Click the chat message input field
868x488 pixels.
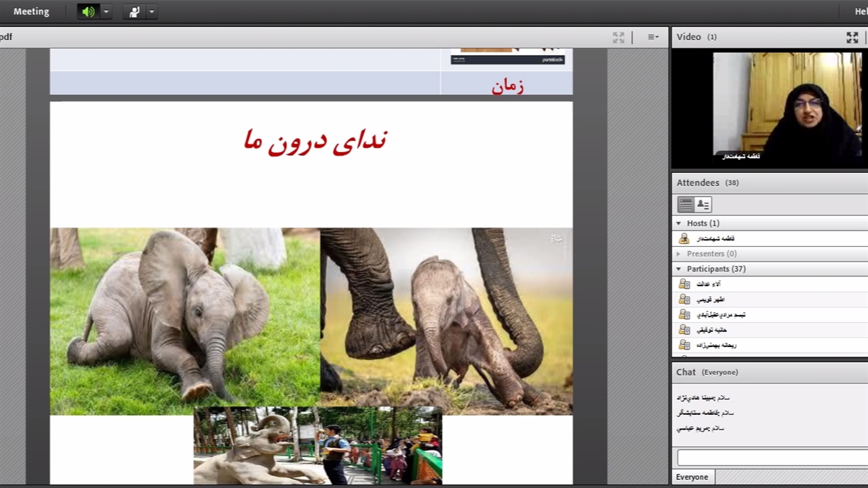tap(772, 457)
